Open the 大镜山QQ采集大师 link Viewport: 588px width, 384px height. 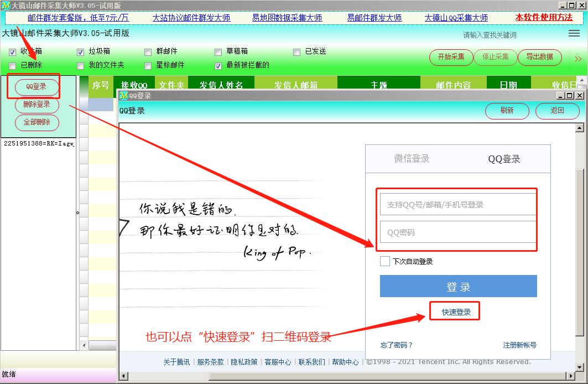coord(456,18)
